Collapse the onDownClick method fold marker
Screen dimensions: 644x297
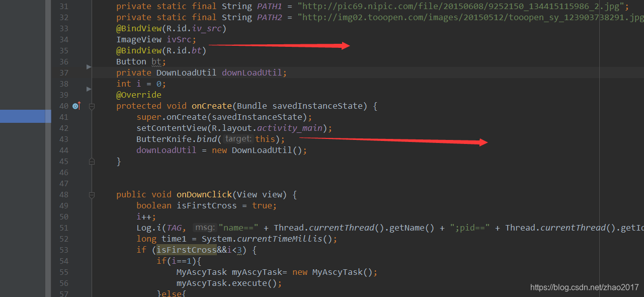point(92,195)
